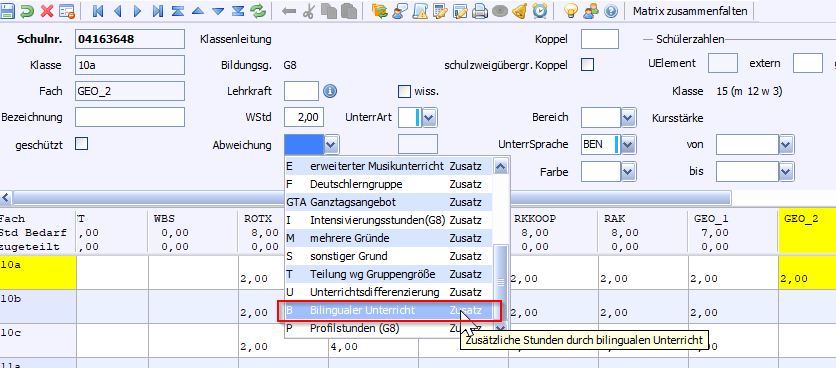The width and height of the screenshot is (836, 368).
Task: Click the two users icon
Action: 591,11
